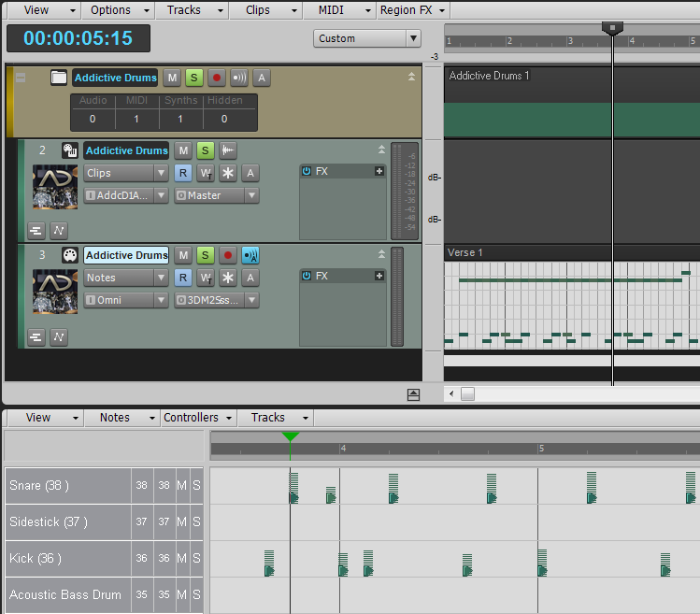Toggle input echo on the folder track
Image resolution: width=700 pixels, height=614 pixels.
pyautogui.click(x=239, y=78)
